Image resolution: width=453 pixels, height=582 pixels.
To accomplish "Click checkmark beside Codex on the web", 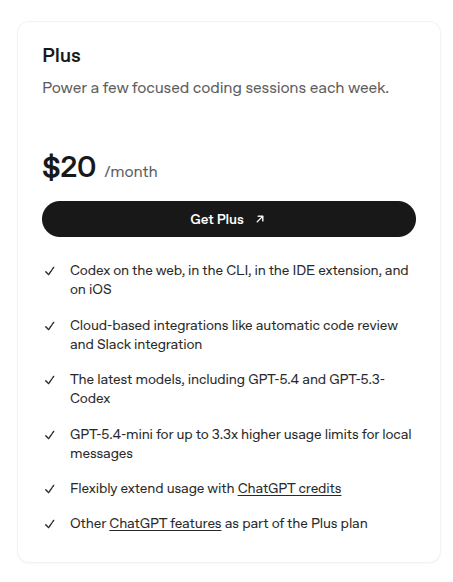I will click(50, 271).
